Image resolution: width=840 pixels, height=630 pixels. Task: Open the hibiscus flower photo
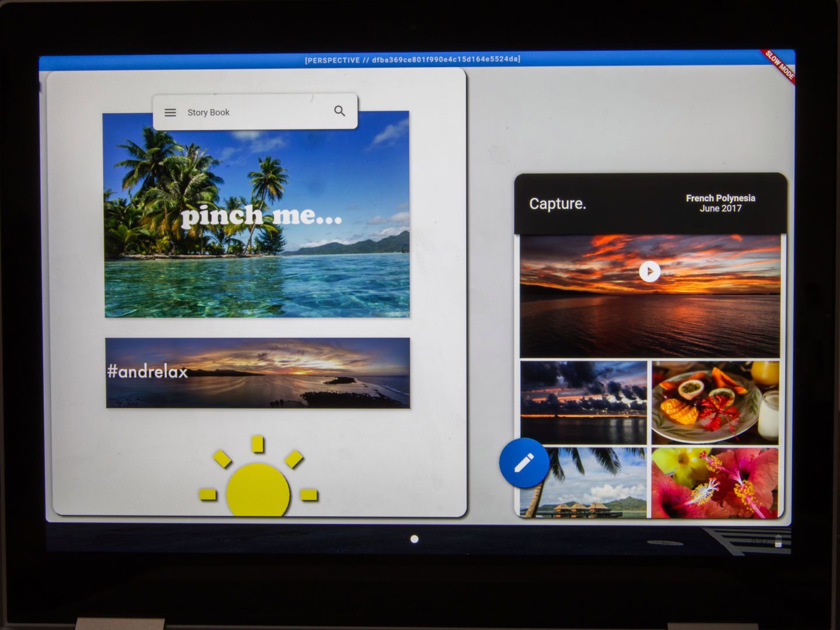click(715, 483)
